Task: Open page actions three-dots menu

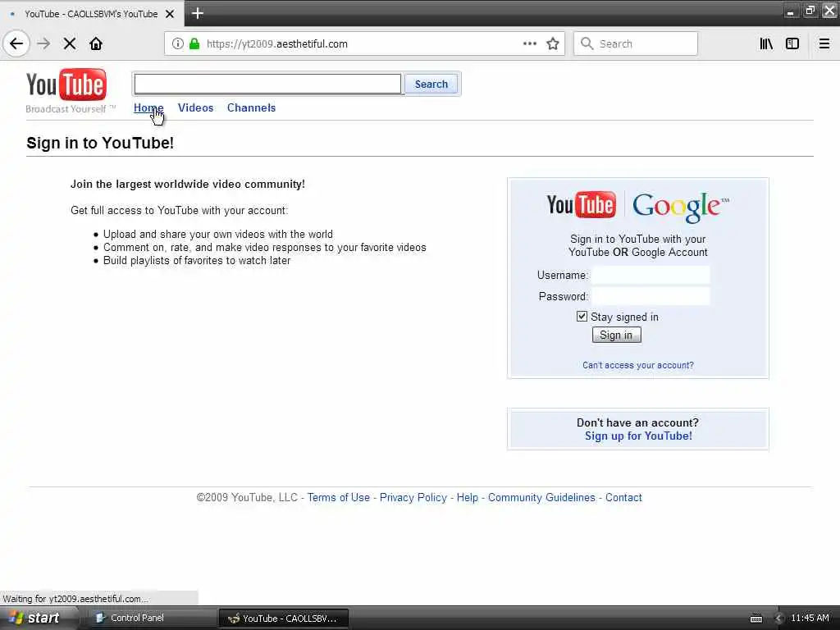Action: click(x=529, y=43)
